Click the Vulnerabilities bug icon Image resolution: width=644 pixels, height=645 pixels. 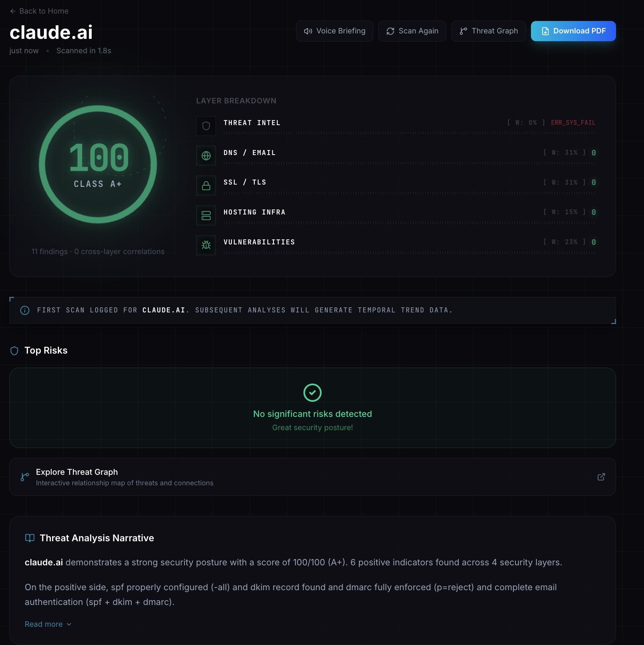tap(206, 245)
